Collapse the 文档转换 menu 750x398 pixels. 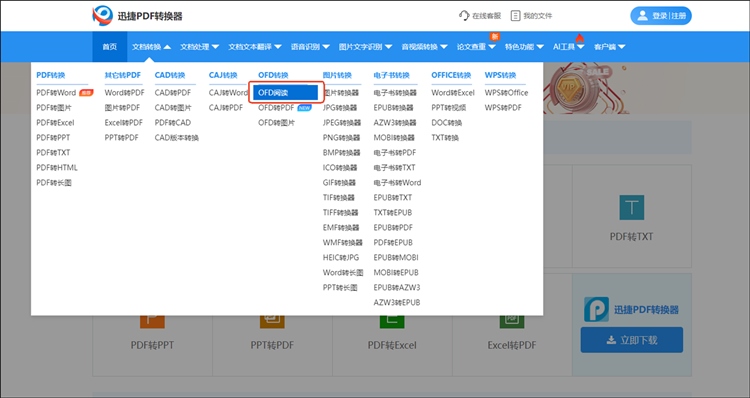click(x=151, y=47)
